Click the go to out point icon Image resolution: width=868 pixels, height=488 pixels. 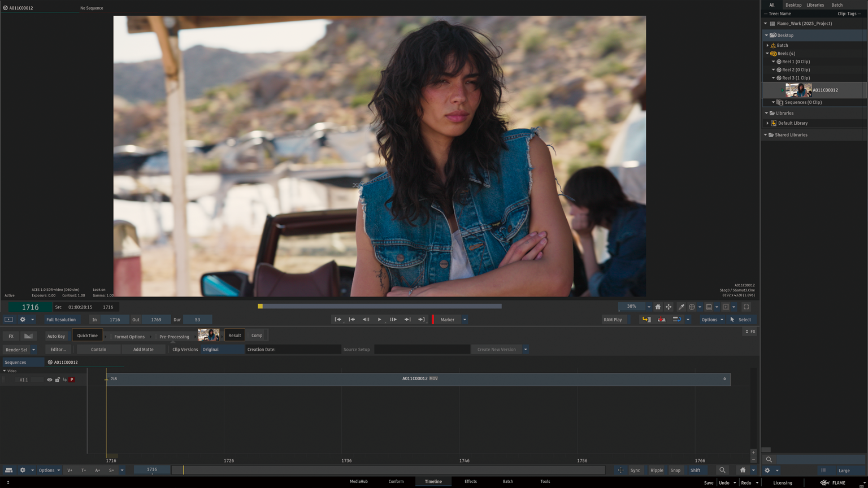click(x=421, y=320)
